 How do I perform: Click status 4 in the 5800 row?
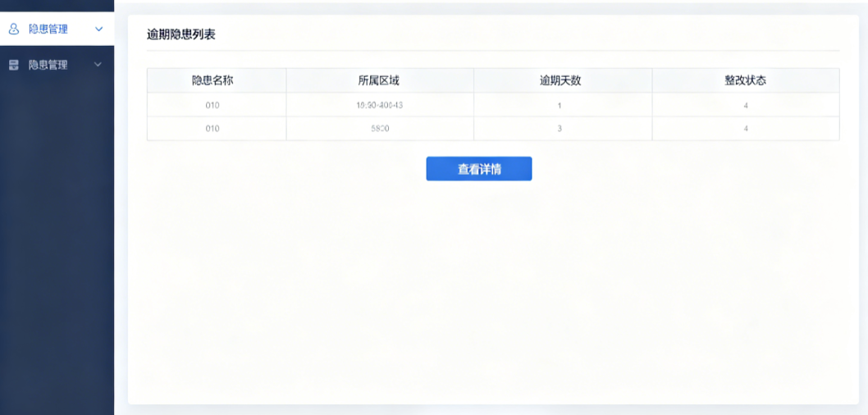[x=746, y=129]
